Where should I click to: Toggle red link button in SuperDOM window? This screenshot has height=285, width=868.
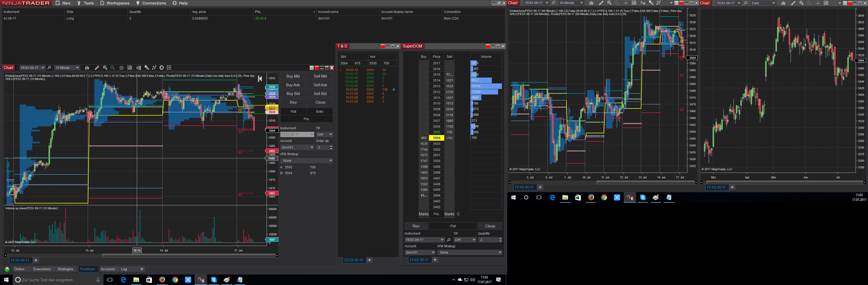coord(488,46)
